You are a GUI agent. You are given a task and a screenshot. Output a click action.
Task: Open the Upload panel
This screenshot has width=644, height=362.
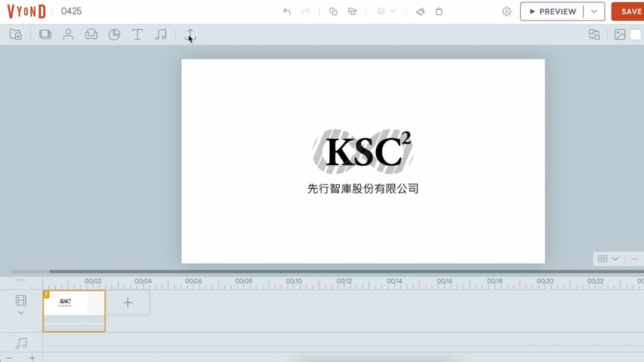tap(190, 35)
